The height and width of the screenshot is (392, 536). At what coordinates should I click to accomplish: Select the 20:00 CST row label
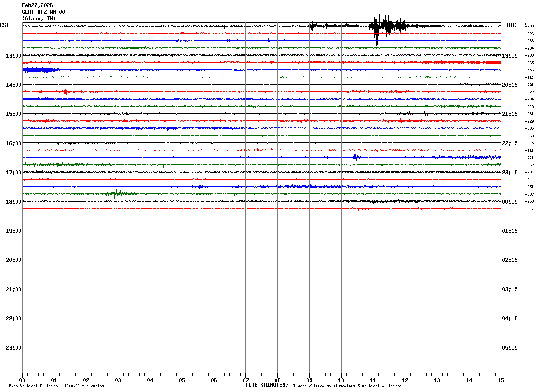pyautogui.click(x=14, y=260)
